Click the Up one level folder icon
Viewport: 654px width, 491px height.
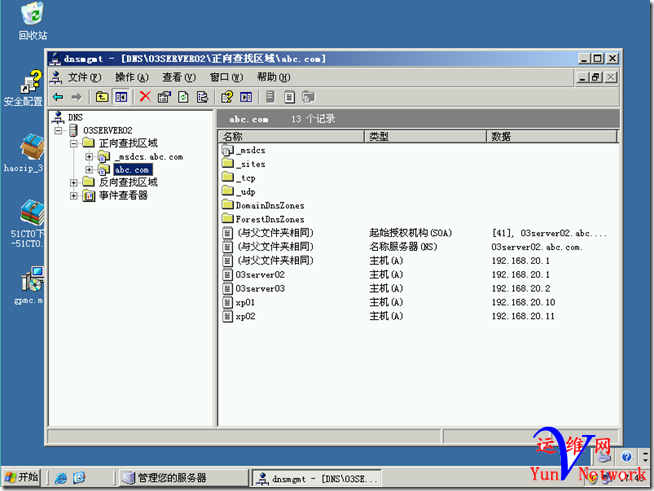[102, 97]
